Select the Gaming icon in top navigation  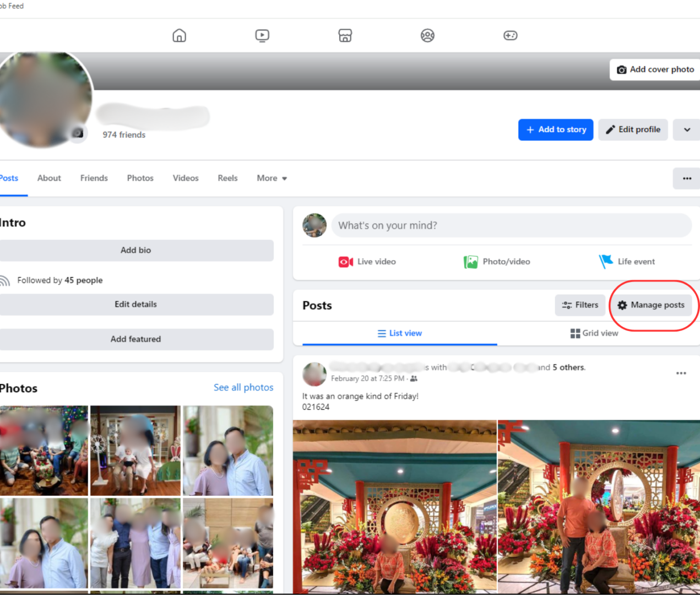pyautogui.click(x=510, y=35)
